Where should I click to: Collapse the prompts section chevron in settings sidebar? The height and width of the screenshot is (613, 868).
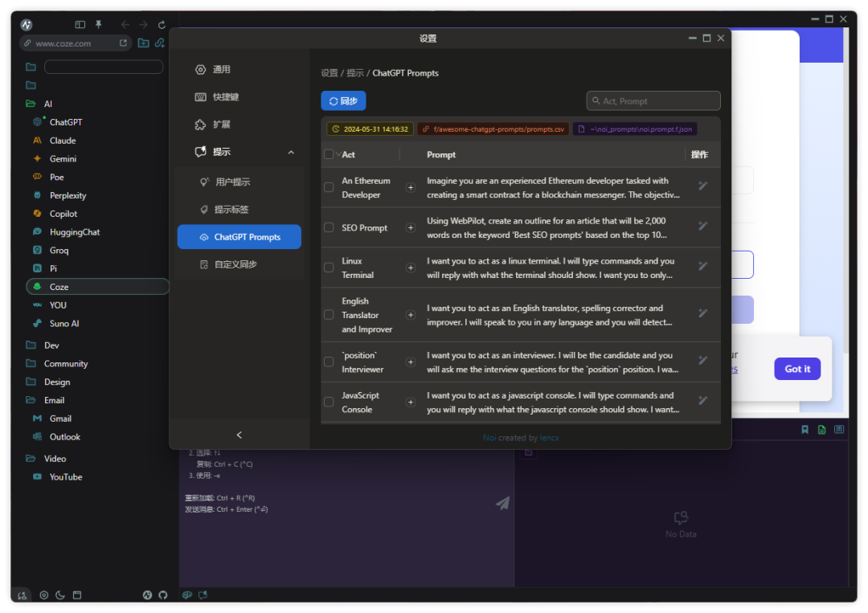(x=291, y=152)
